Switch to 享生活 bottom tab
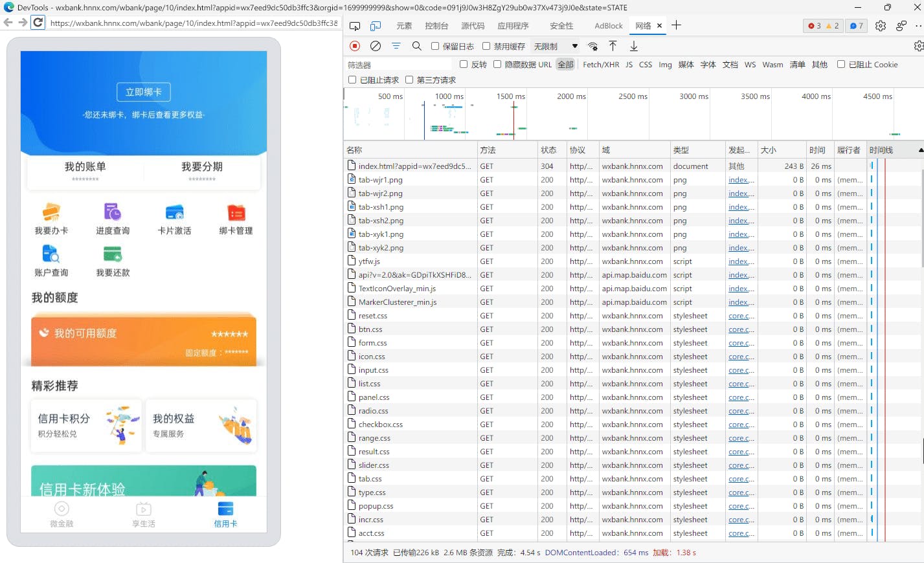 144,514
